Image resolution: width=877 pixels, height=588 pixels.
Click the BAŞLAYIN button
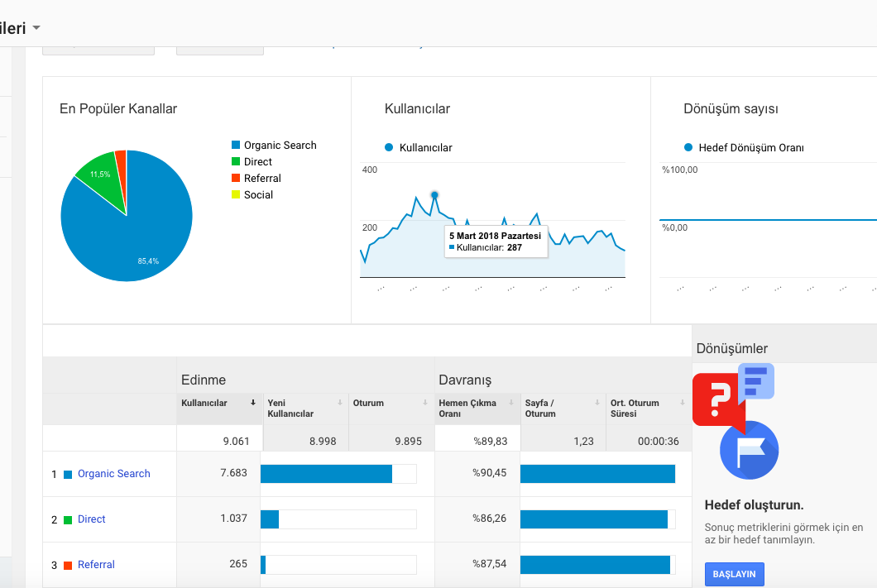click(x=734, y=574)
